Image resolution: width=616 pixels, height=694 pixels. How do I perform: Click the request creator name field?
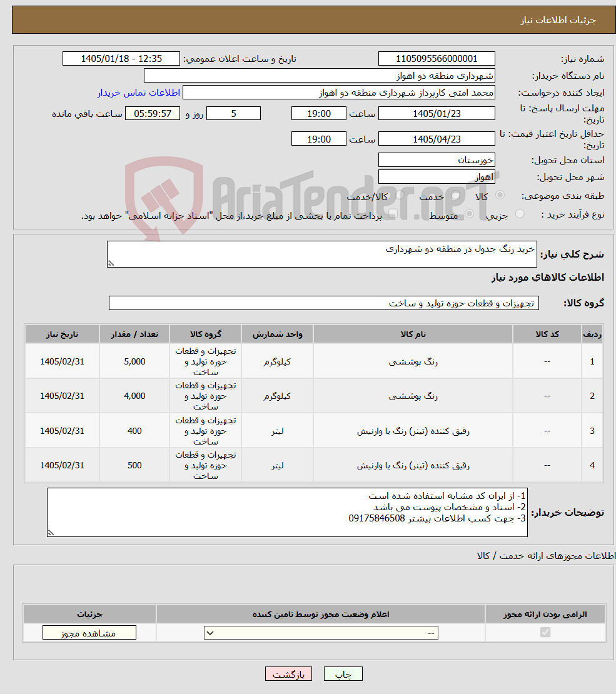coord(339,92)
